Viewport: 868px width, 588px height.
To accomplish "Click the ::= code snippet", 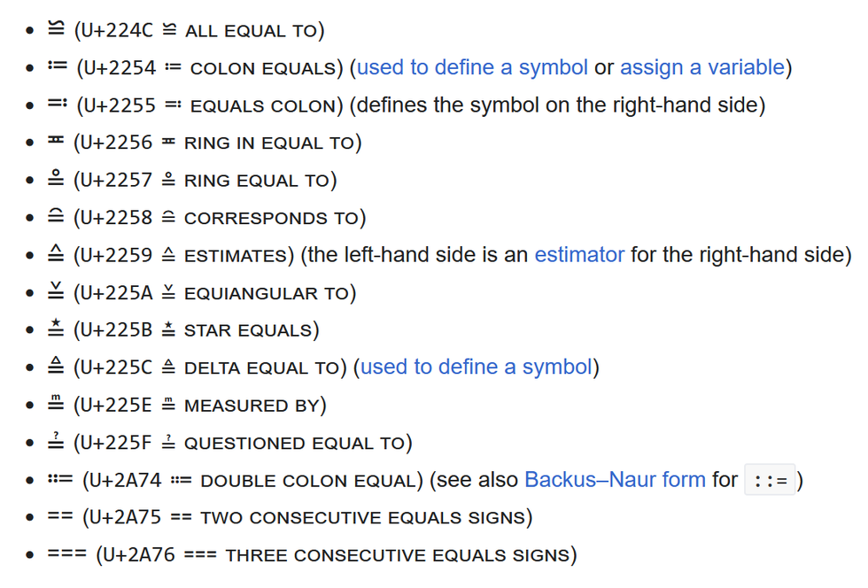I will coord(770,480).
